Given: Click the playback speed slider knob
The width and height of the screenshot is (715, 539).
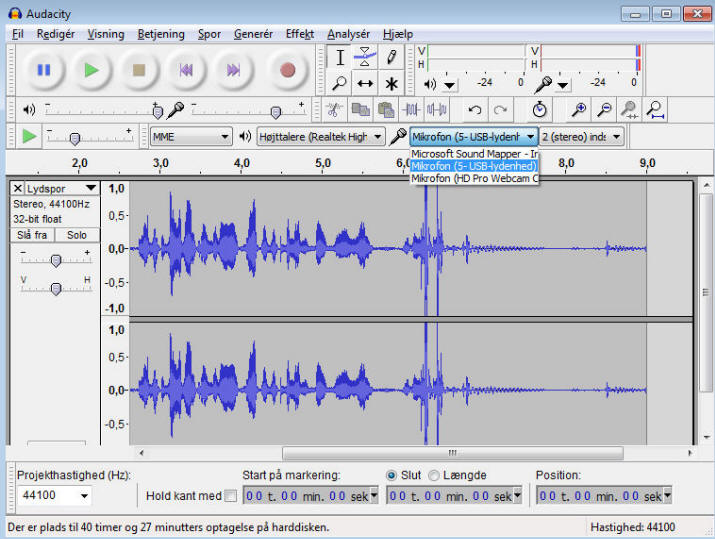Looking at the screenshot, I should pos(75,138).
